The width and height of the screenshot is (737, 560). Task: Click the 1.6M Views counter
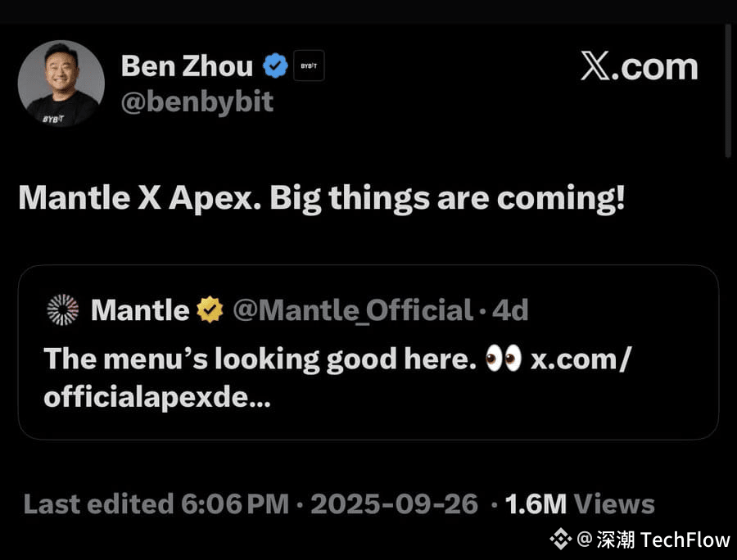pos(580,504)
